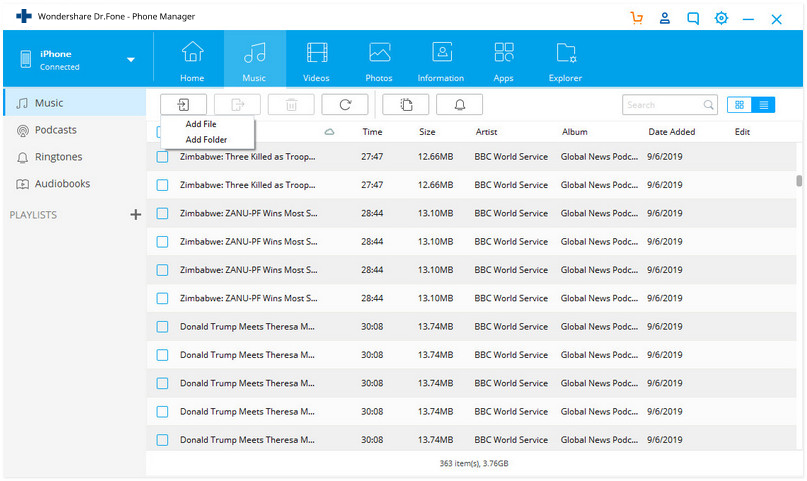Expand the iPhone device dropdown
The height and width of the screenshot is (481, 807).
point(130,60)
